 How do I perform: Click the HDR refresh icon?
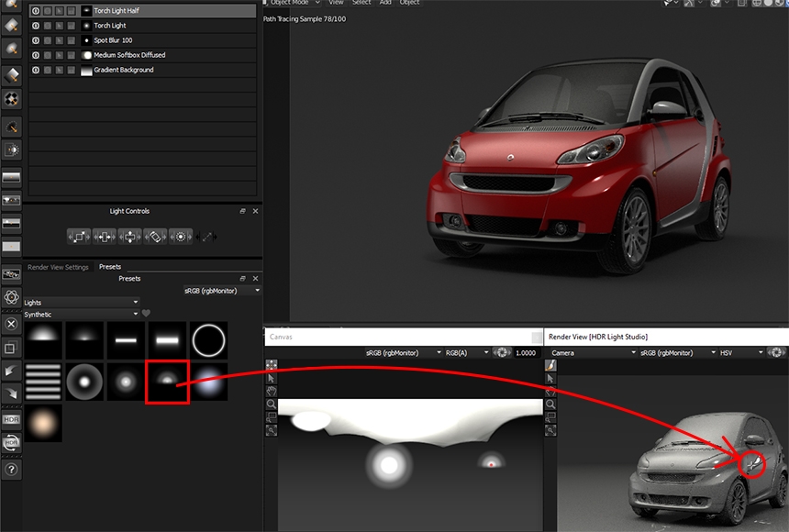pyautogui.click(x=11, y=442)
